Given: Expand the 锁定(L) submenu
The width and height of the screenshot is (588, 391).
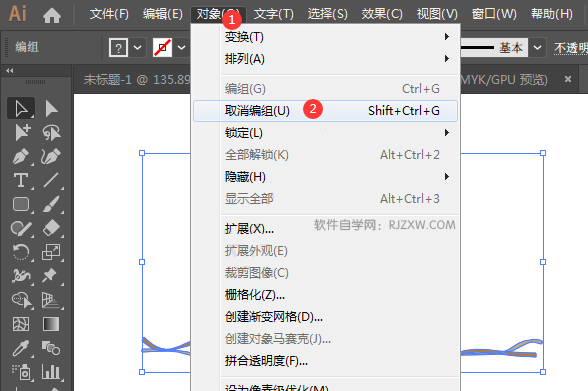Looking at the screenshot, I should (x=325, y=133).
